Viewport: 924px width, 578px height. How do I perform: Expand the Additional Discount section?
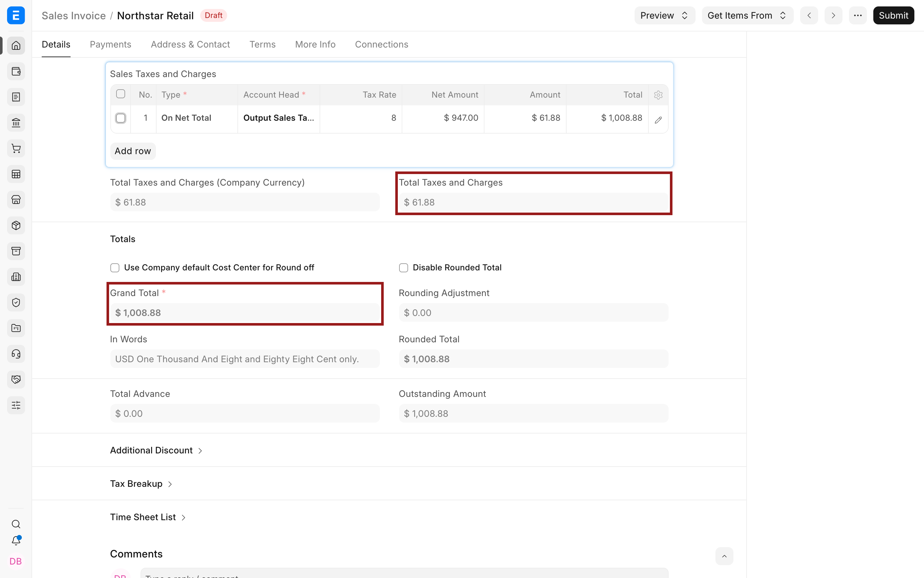tap(156, 450)
